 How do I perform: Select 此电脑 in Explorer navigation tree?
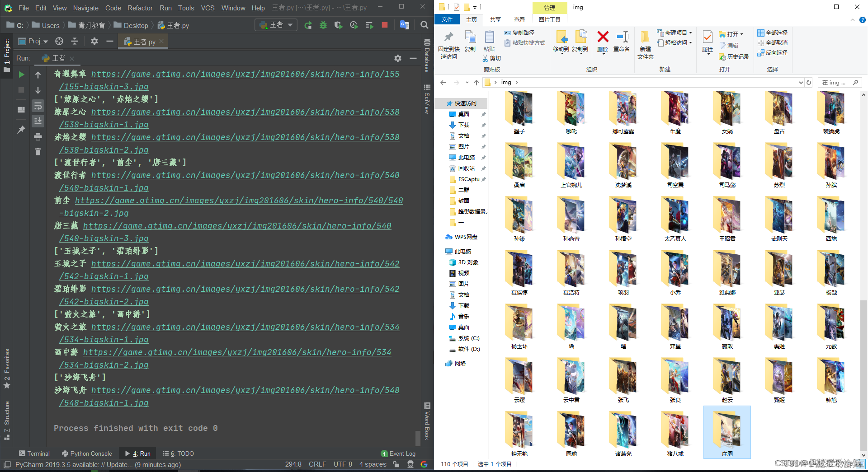458,251
